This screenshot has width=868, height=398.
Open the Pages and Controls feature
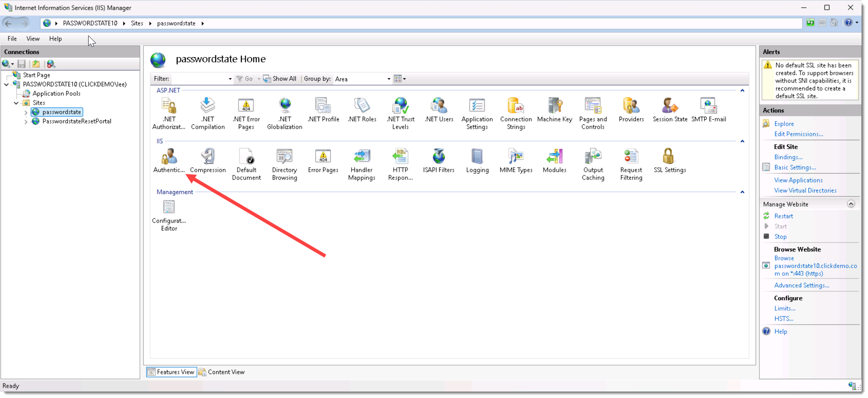tap(593, 113)
